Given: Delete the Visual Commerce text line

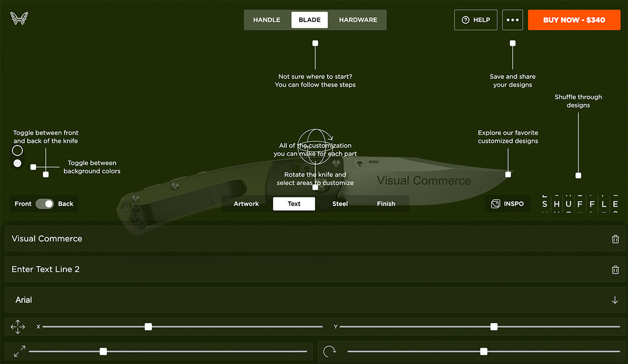Looking at the screenshot, I should (615, 239).
